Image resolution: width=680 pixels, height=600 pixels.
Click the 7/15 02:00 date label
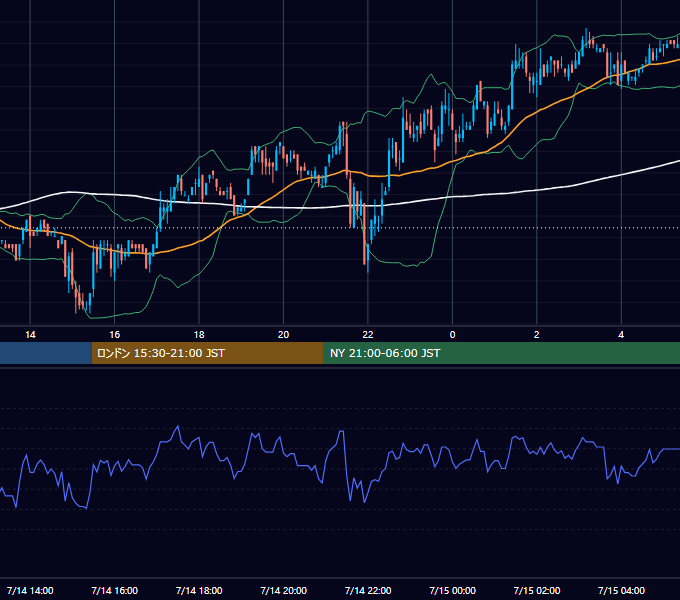click(x=537, y=590)
